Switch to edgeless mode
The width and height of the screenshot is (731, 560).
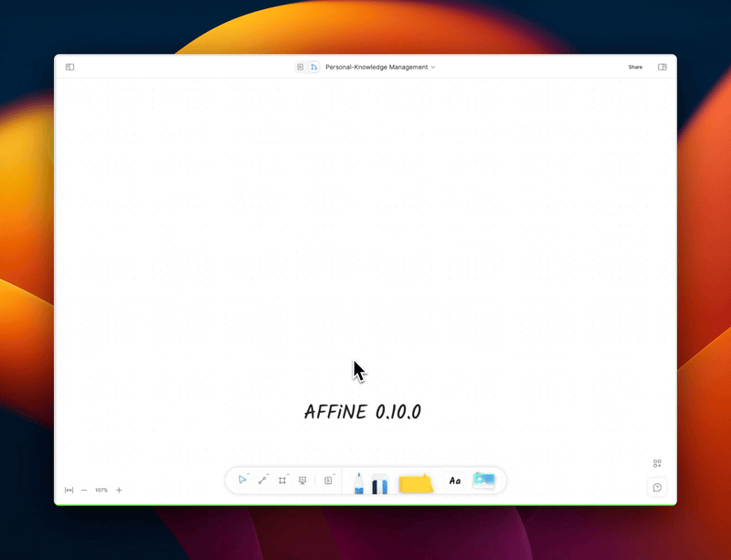pos(313,67)
